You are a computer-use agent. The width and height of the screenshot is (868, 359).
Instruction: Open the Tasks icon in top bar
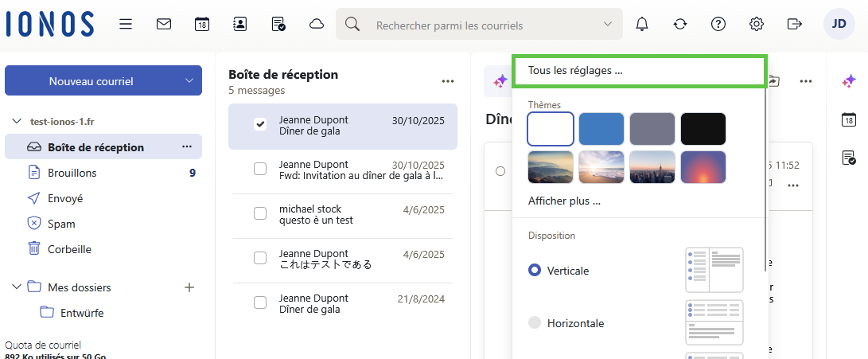pos(278,24)
